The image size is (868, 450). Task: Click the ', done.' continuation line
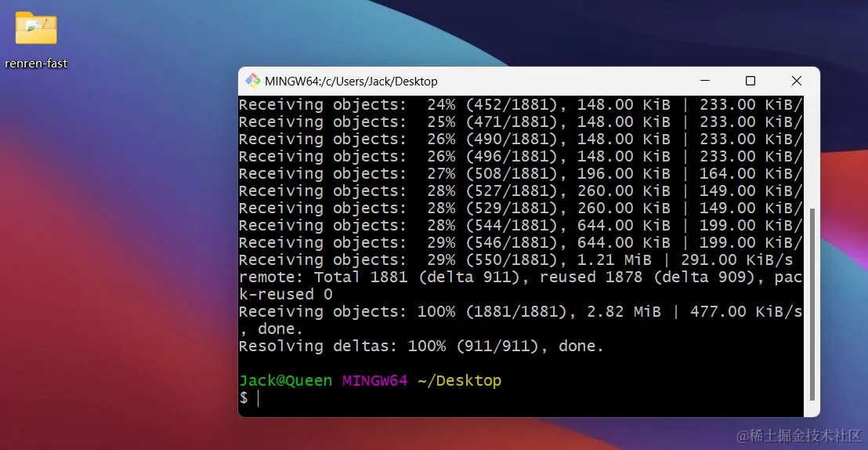click(x=271, y=329)
